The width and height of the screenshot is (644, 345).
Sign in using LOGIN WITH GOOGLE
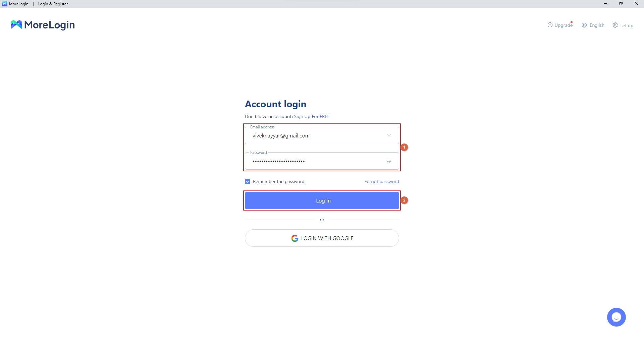tap(322, 238)
